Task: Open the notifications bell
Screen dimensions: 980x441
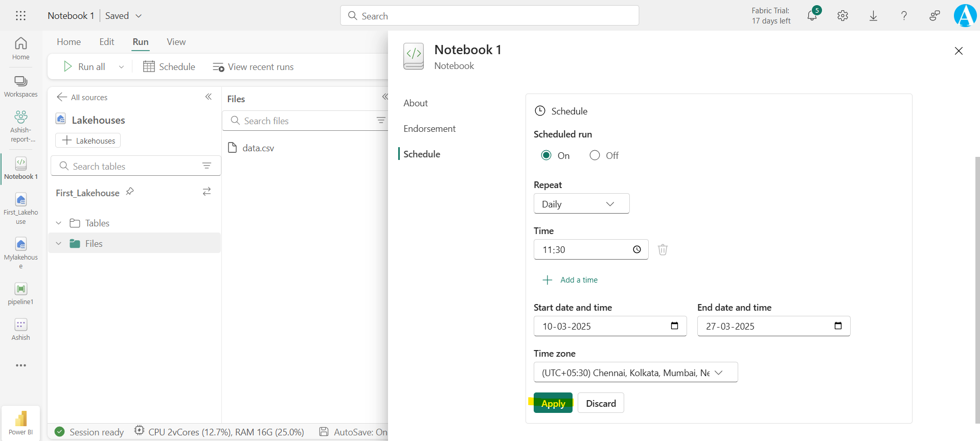Action: (812, 15)
